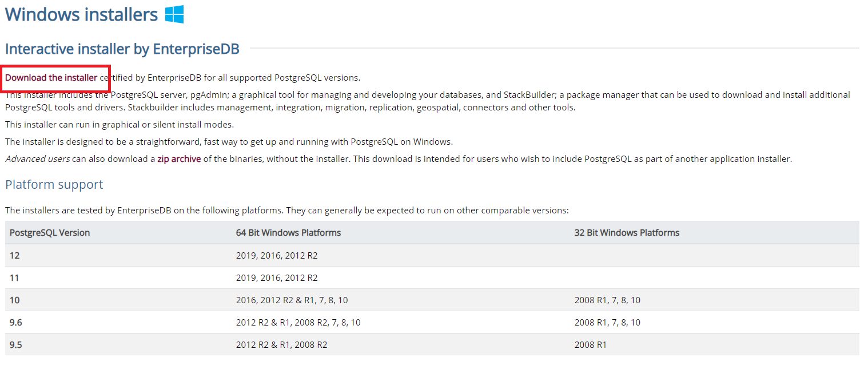
Task: Click the "Interactive installer by EnterpriseDB" heading
Action: [x=122, y=49]
